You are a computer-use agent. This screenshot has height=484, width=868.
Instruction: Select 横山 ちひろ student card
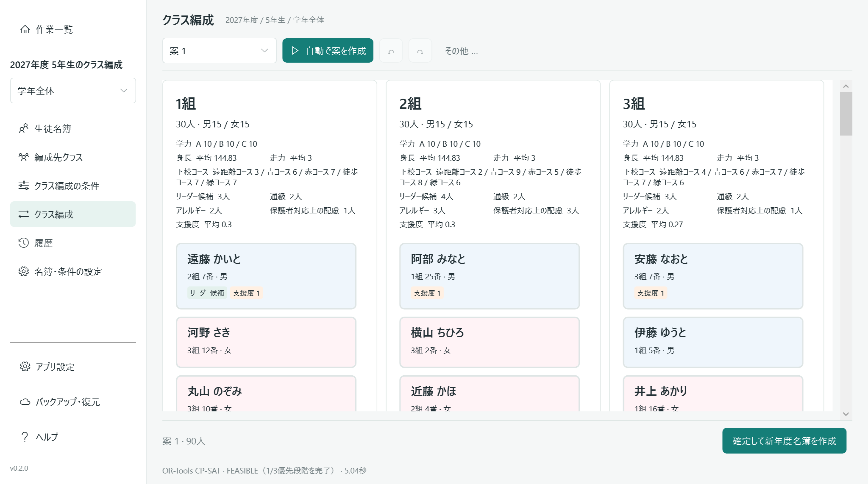(x=489, y=342)
